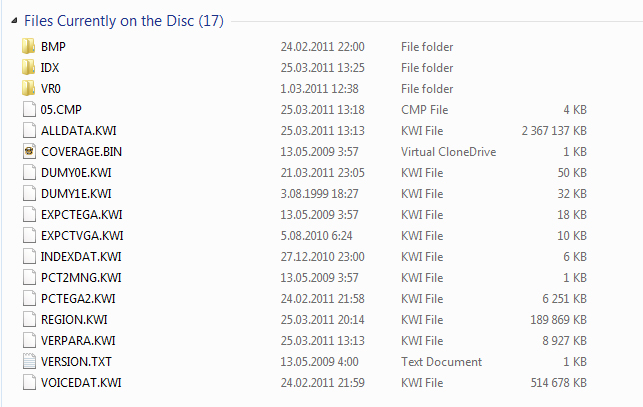Viewport: 643px width, 407px height.
Task: Select the DUMY1E.KWI file name
Action: pyautogui.click(x=76, y=193)
